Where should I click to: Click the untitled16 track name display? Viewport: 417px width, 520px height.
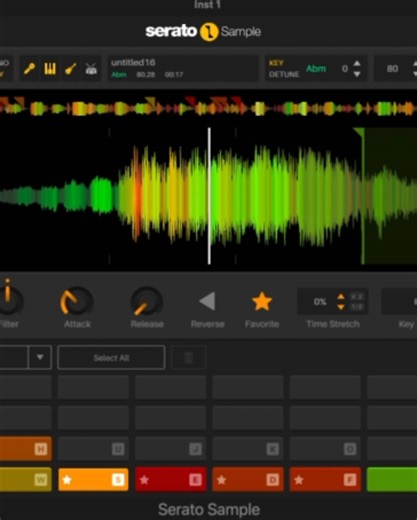183,68
